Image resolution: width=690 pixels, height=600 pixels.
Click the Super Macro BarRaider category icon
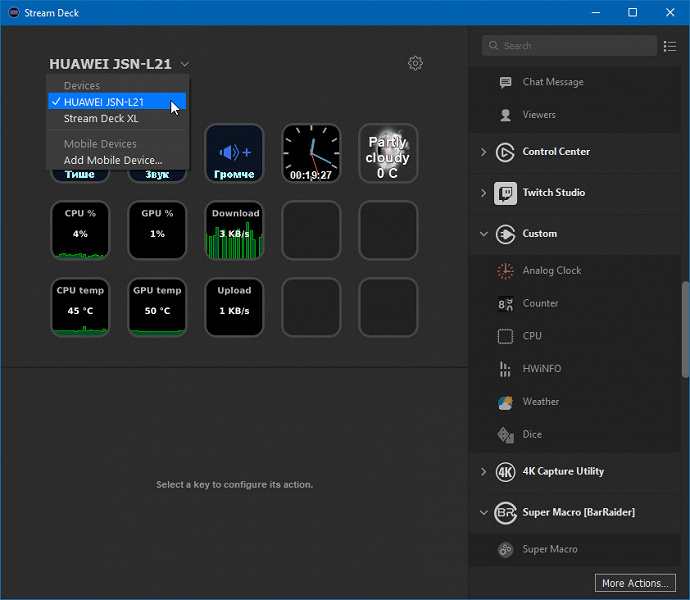tap(505, 513)
